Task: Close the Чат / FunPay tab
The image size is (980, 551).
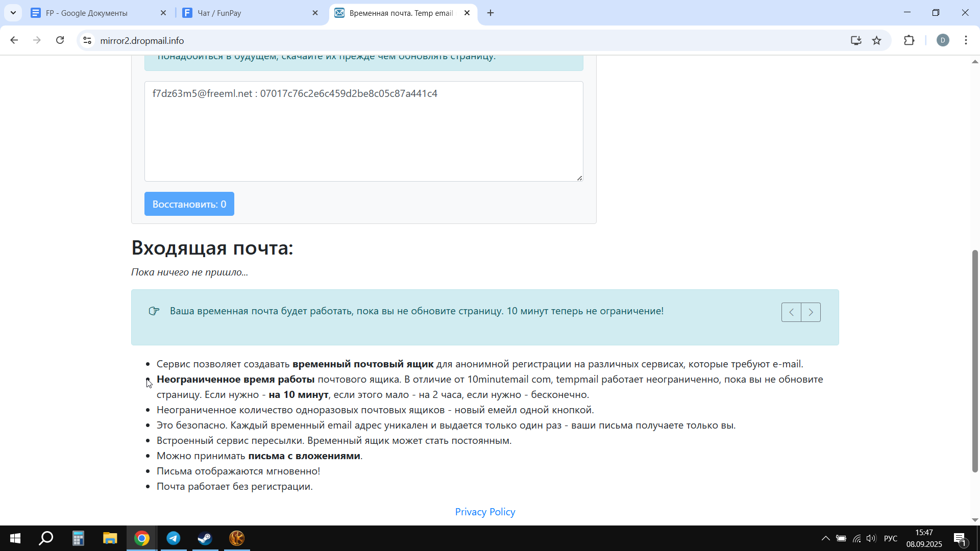Action: (315, 13)
